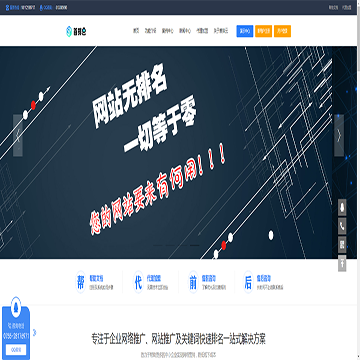The width and height of the screenshot is (360, 360).
Task: Click the headline 专注于企业网络推广 text
Action: [178, 339]
